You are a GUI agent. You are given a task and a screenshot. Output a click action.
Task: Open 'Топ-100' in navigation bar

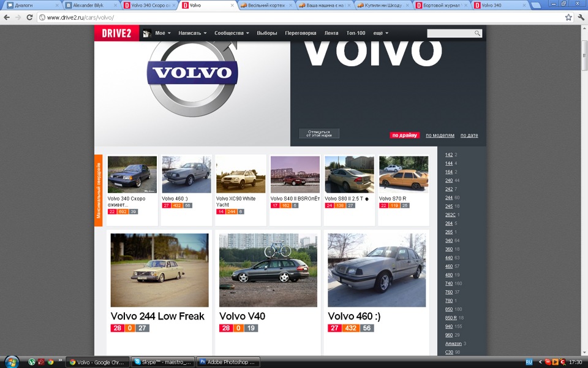[355, 33]
